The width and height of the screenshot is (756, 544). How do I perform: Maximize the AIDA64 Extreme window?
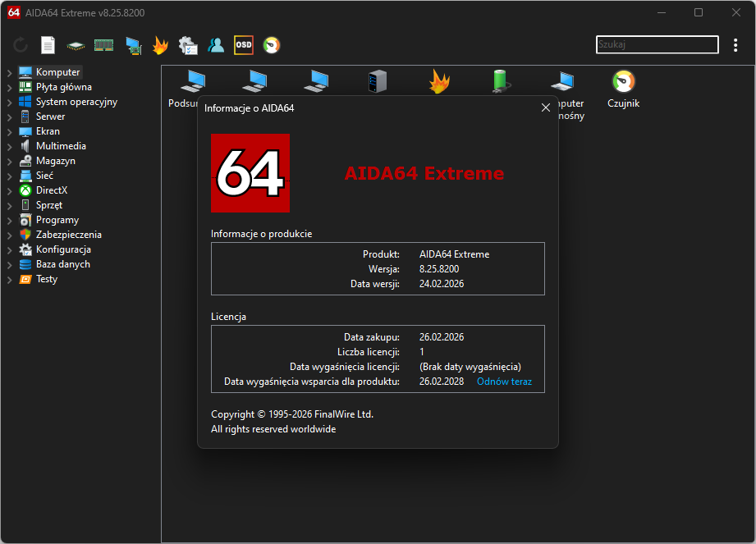click(699, 12)
